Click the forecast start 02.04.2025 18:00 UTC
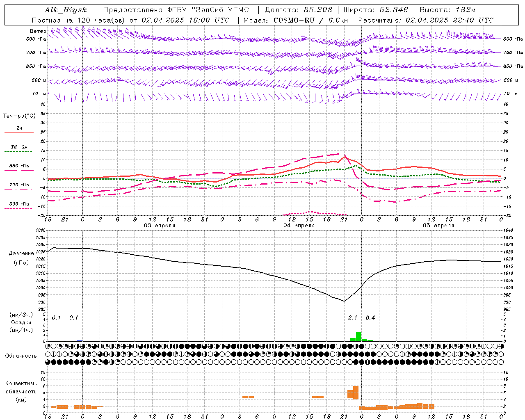525x420 pixels. [x=185, y=20]
